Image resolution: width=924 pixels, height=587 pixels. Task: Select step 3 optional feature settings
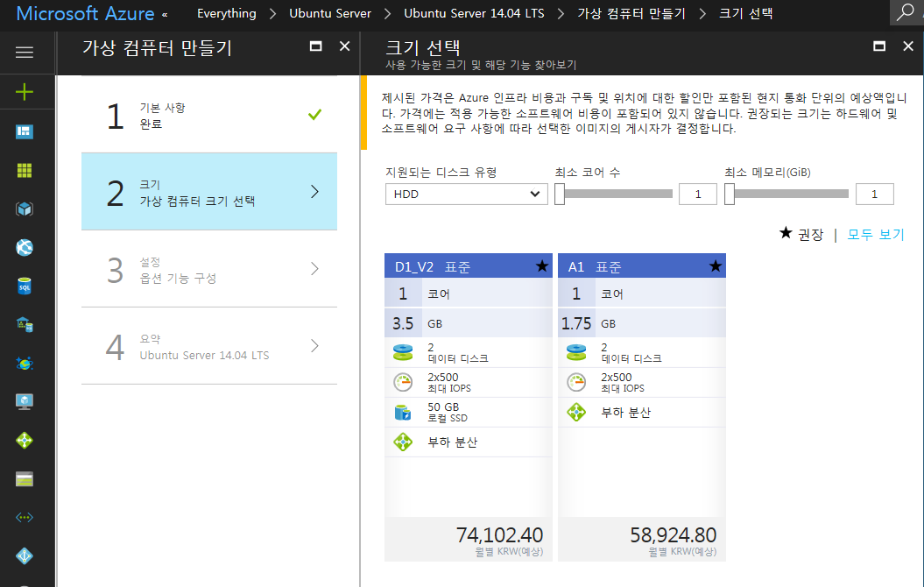(209, 269)
